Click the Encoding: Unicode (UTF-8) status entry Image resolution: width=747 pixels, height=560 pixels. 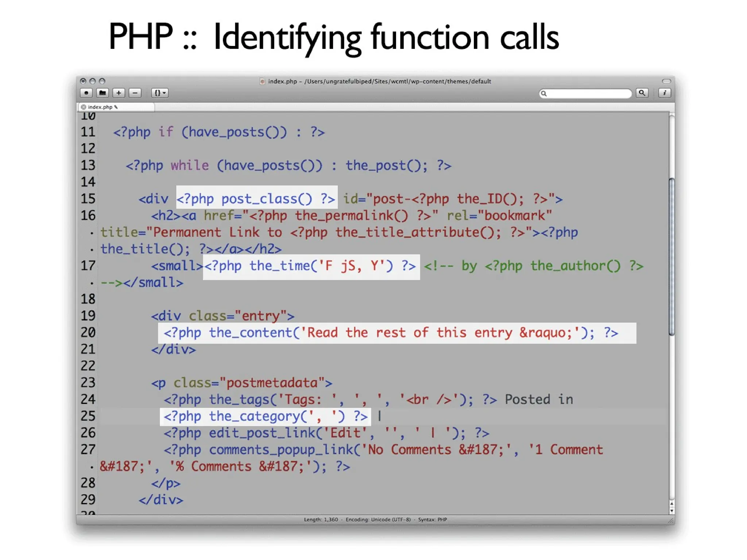point(378,520)
